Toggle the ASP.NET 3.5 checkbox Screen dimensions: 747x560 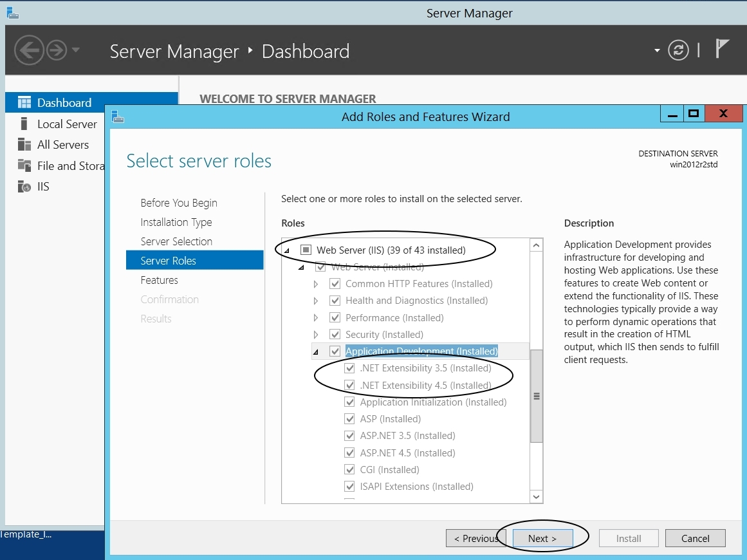coord(349,436)
